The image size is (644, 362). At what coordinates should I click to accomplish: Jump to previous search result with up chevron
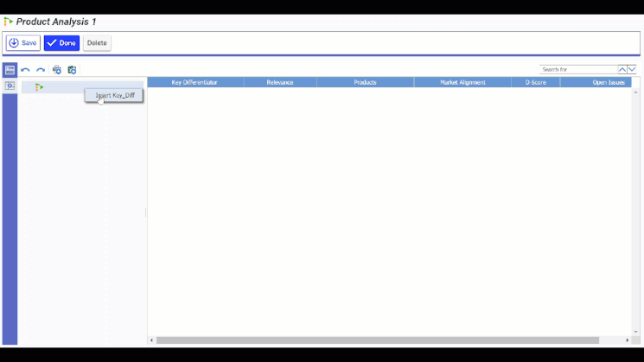(x=622, y=69)
